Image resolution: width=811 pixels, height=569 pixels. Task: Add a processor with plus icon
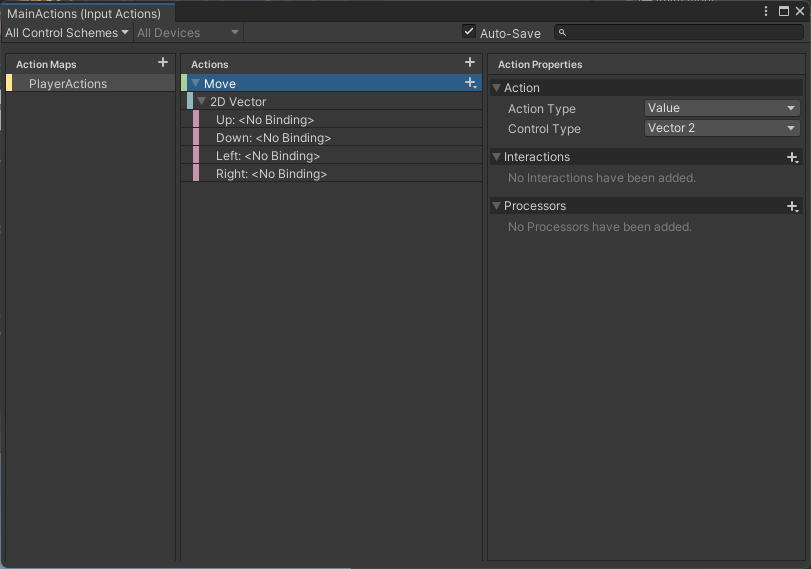coord(792,206)
